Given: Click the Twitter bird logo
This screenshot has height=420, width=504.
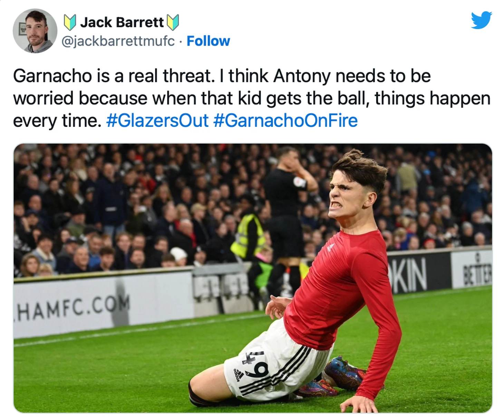Looking at the screenshot, I should click(482, 20).
